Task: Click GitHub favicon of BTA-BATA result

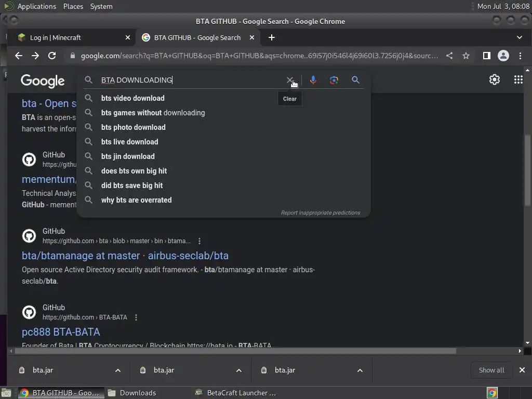Action: tap(29, 312)
